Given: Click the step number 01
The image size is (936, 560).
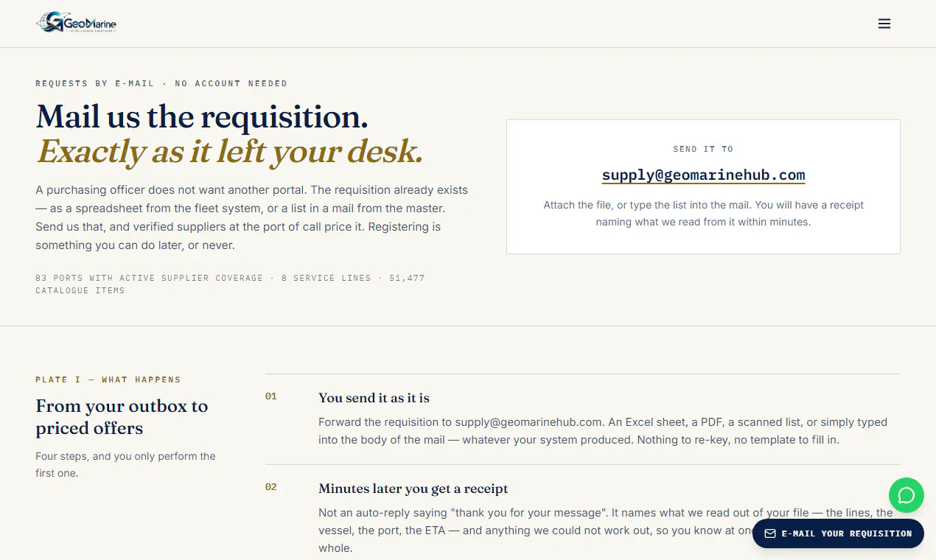Looking at the screenshot, I should pyautogui.click(x=271, y=396).
